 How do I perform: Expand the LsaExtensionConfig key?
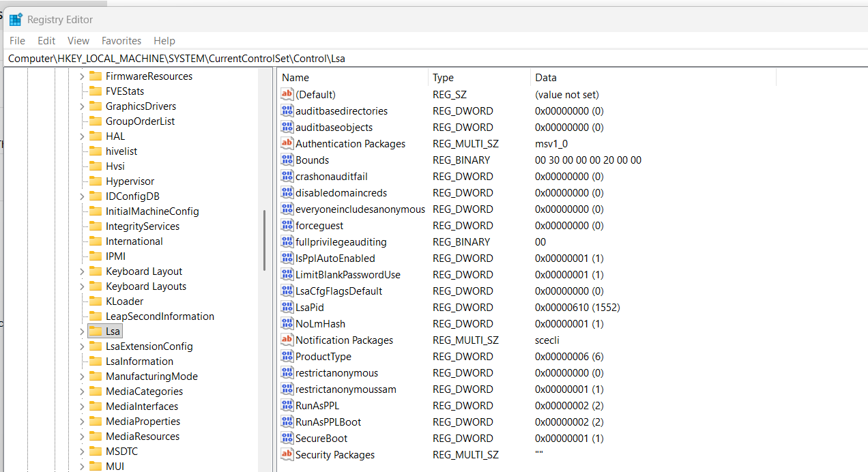tap(82, 346)
